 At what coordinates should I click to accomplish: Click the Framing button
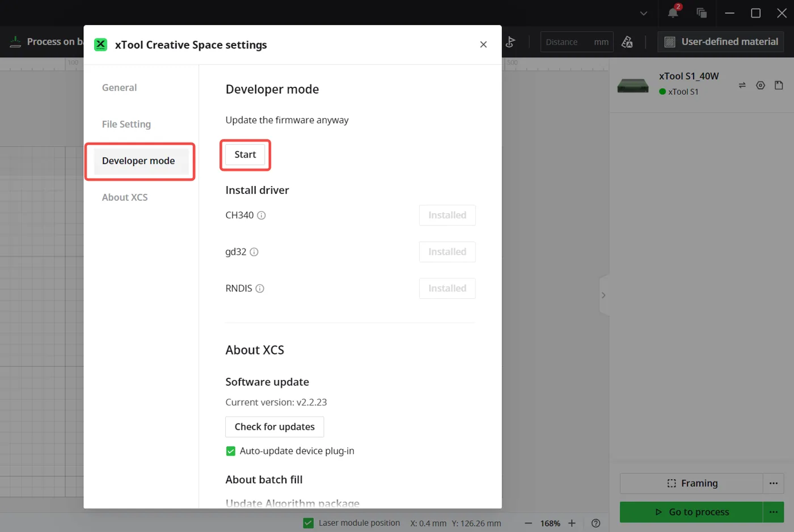[x=691, y=483]
